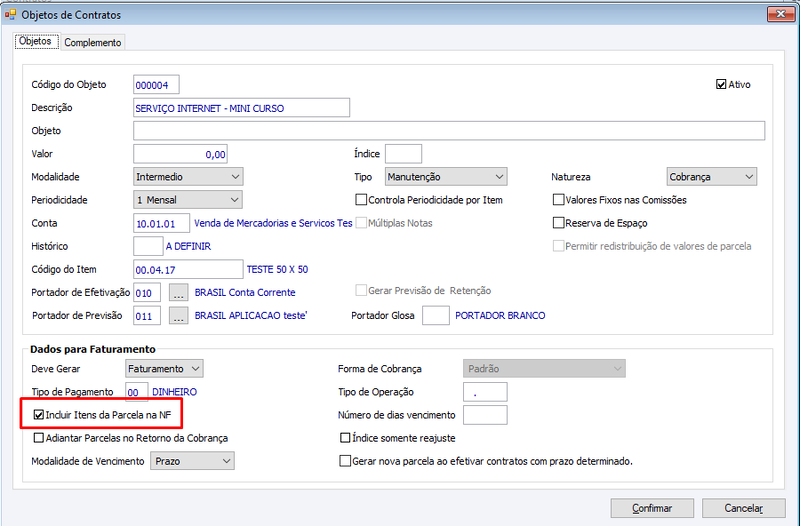The height and width of the screenshot is (526, 800).
Task: Click the Dados para Faturamento group title
Action: [x=93, y=349]
